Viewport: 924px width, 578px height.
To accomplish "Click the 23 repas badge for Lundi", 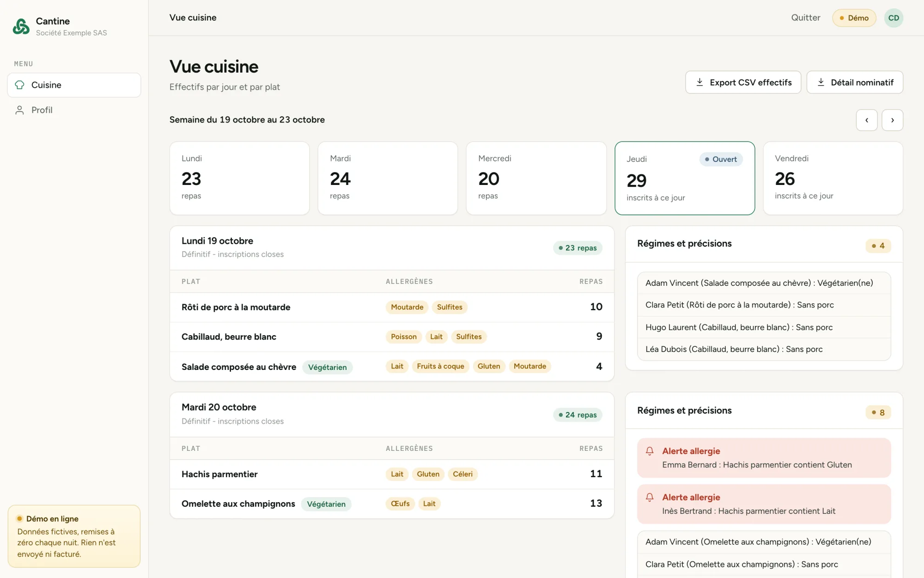I will pos(577,248).
